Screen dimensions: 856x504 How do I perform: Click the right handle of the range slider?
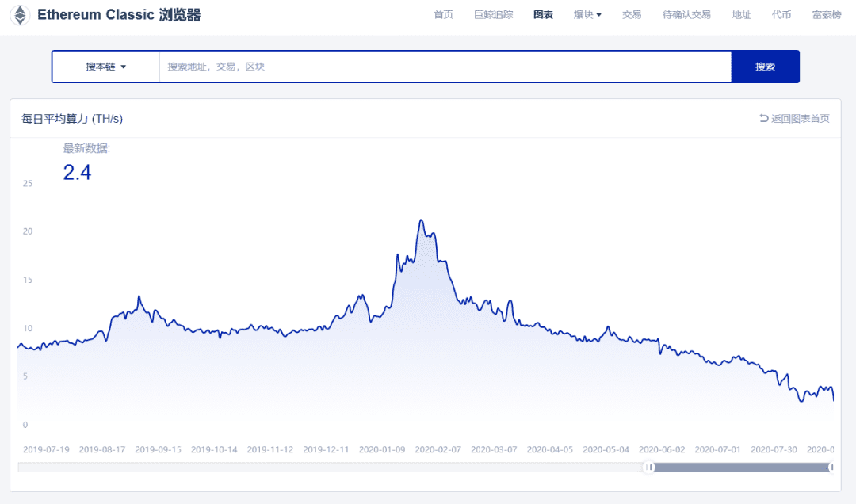831,467
